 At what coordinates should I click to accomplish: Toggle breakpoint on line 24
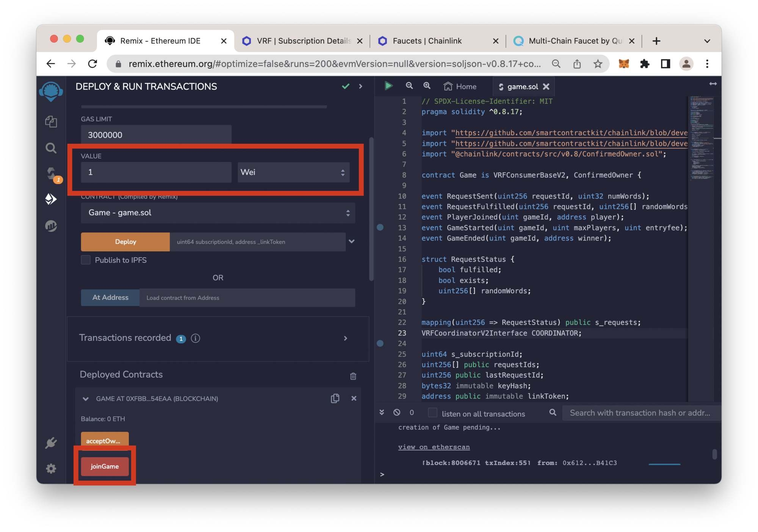[380, 343]
